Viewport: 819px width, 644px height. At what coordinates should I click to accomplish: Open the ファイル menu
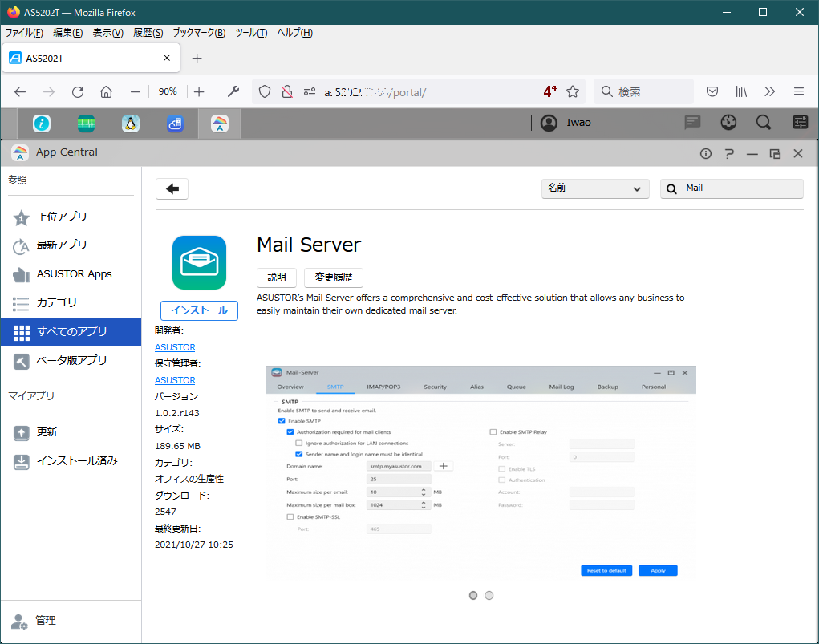point(24,33)
